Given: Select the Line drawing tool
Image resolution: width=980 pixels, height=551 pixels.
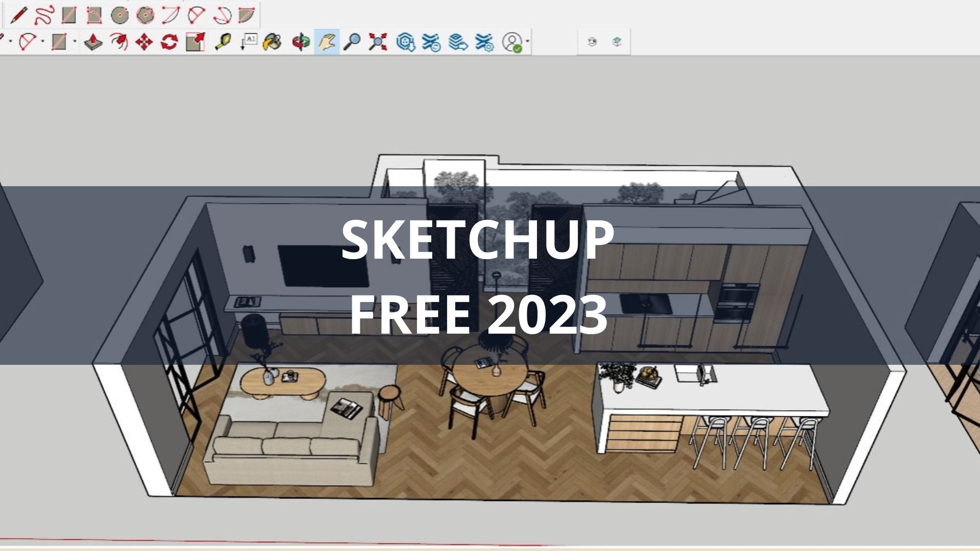Looking at the screenshot, I should click(19, 14).
